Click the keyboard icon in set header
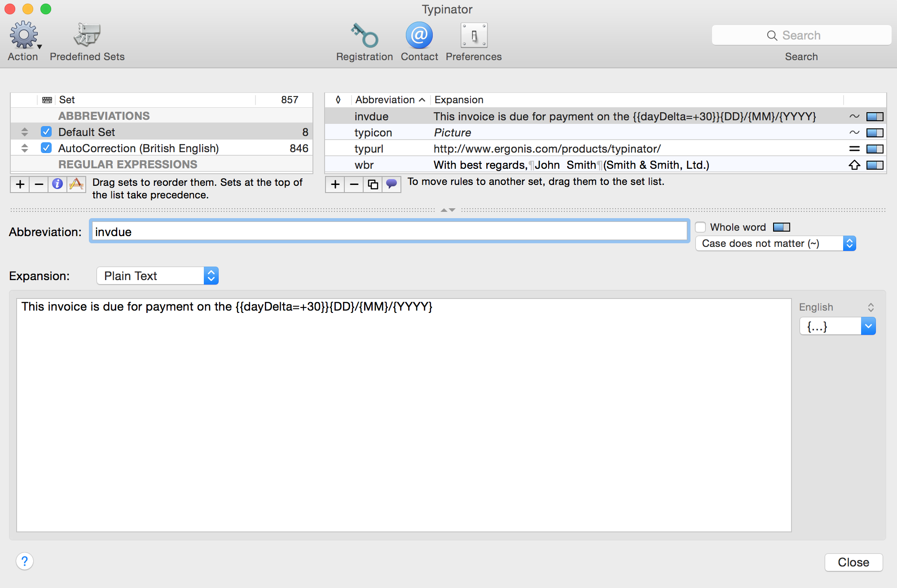 (x=47, y=100)
